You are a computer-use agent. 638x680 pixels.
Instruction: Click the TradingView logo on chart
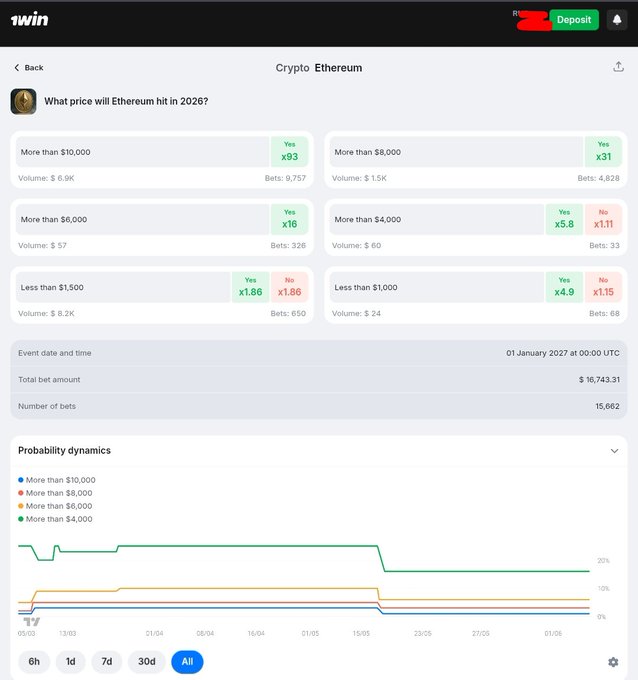click(x=32, y=622)
